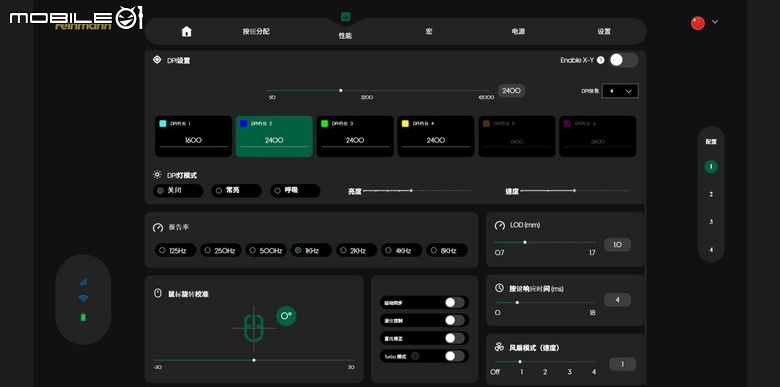Open the 设置 settings tab
This screenshot has width=780, height=387.
click(604, 31)
